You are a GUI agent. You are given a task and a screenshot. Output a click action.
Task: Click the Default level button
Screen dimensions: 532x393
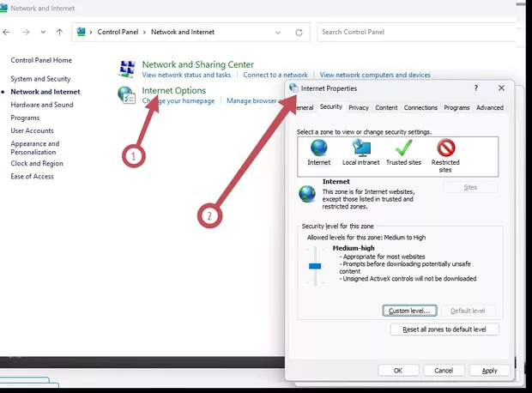(468, 311)
